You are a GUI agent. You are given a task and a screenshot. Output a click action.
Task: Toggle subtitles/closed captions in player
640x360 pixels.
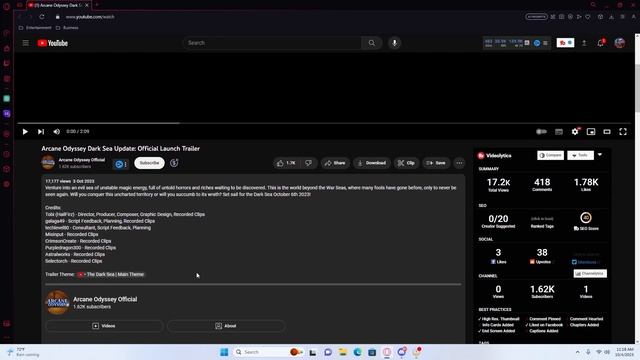pyautogui.click(x=559, y=131)
